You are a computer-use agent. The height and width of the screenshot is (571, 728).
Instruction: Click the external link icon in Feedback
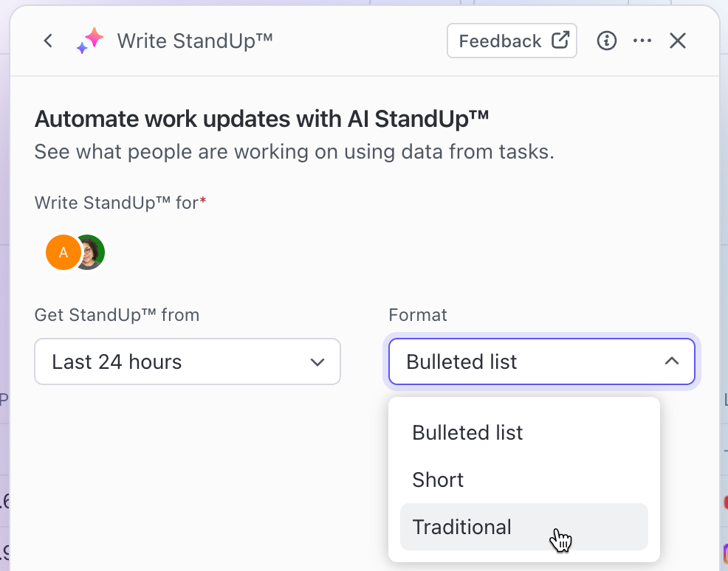pyautogui.click(x=560, y=41)
